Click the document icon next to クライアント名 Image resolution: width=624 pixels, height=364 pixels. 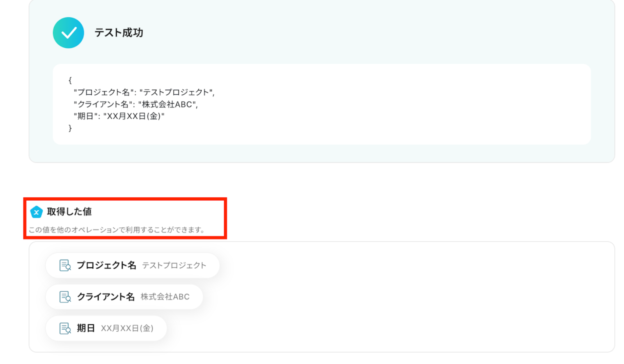[x=65, y=297]
